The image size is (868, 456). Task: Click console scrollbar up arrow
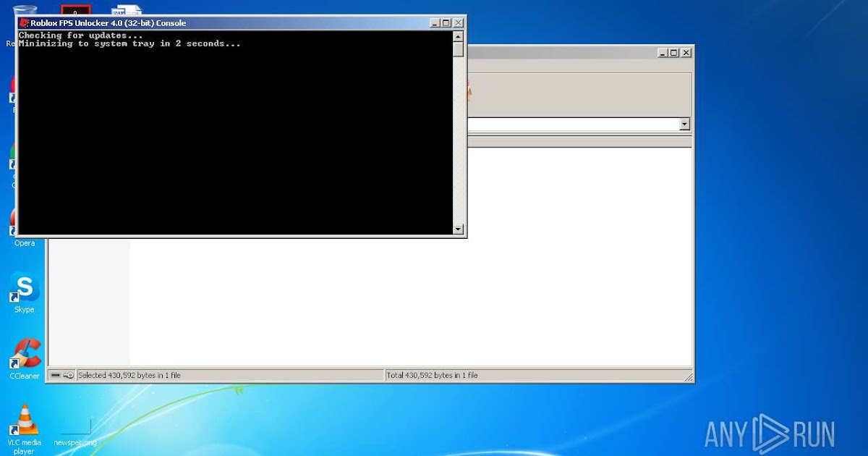pyautogui.click(x=458, y=36)
